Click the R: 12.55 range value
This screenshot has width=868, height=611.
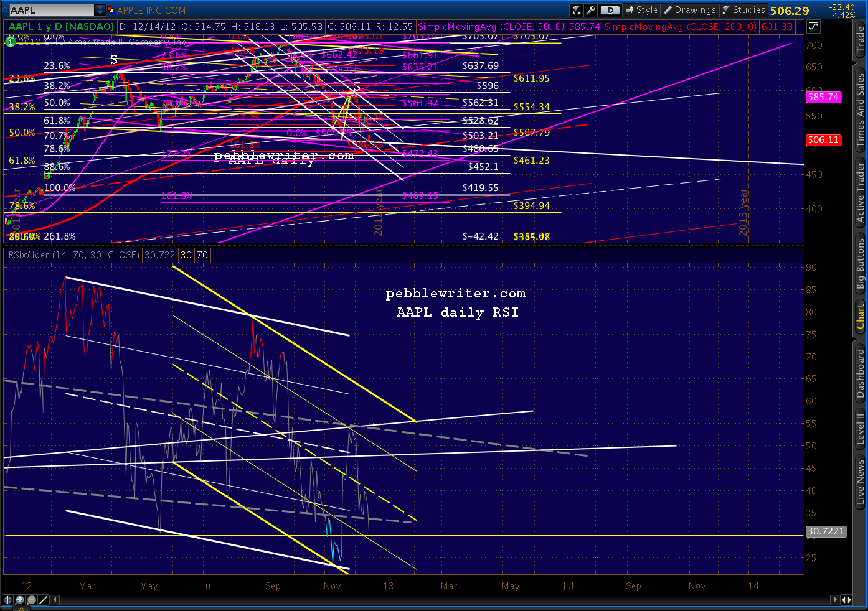(394, 27)
